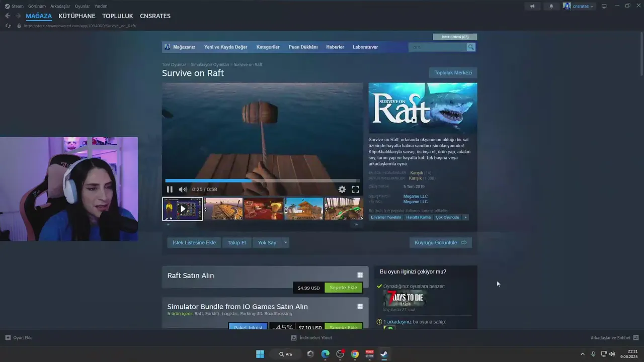644x362 pixels.
Task: Open the Kategoriler menu
Action: coord(268,47)
